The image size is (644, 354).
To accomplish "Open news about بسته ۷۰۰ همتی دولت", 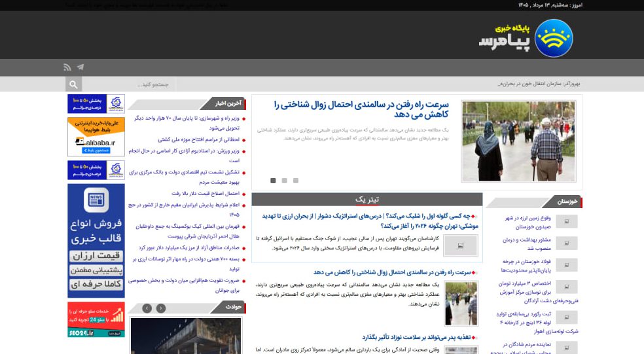I will click(x=186, y=264).
